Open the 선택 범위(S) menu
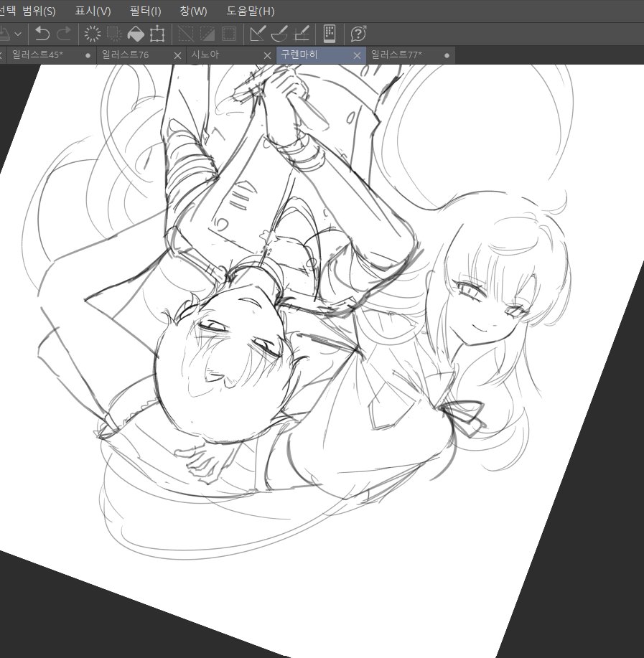Viewport: 644px width, 658px height. coord(27,11)
